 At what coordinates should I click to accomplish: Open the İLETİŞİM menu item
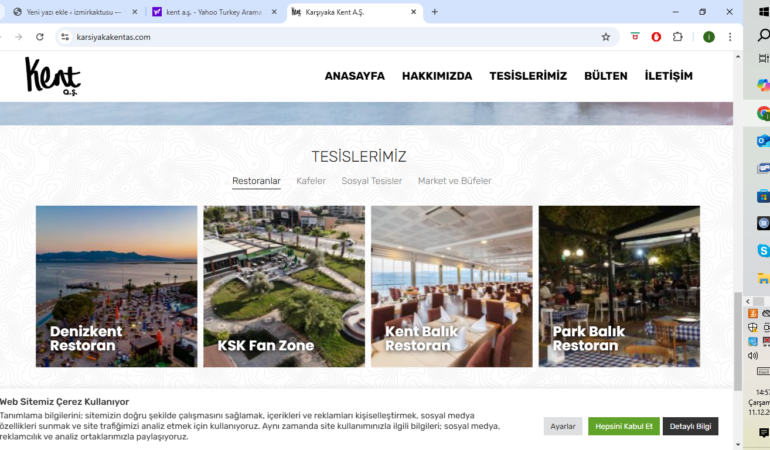pos(668,76)
